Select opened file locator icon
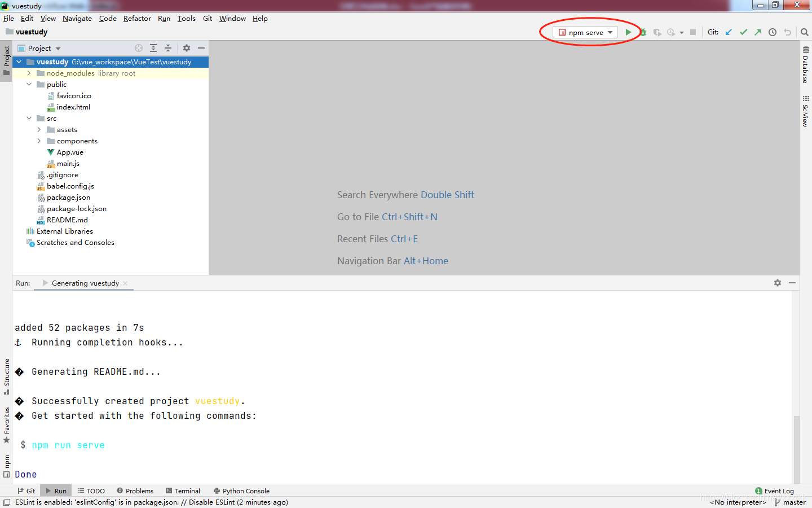This screenshot has width=812, height=508. [x=139, y=48]
